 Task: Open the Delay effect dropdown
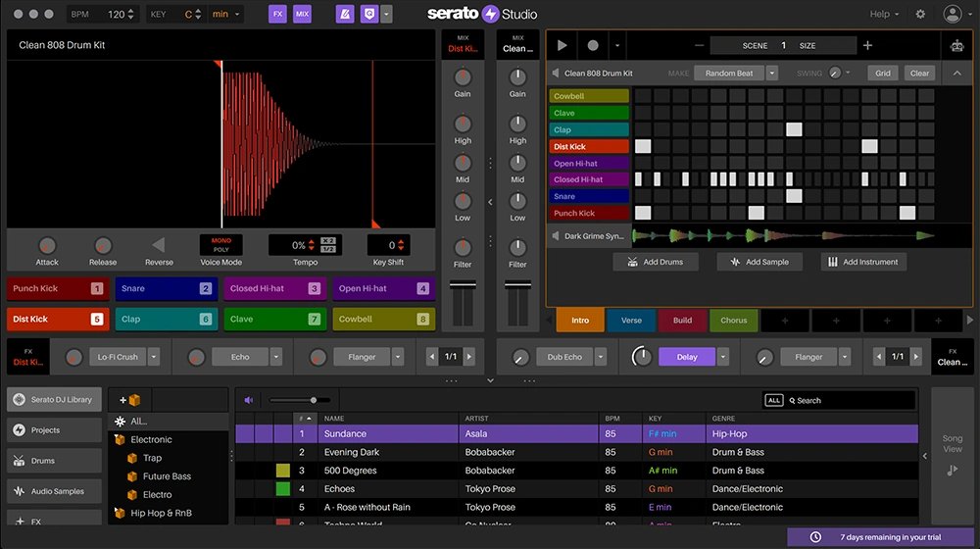[x=723, y=357]
